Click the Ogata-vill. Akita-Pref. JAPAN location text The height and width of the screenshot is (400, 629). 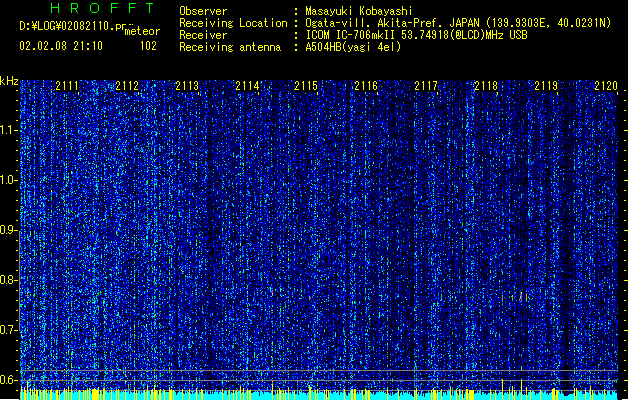458,23
